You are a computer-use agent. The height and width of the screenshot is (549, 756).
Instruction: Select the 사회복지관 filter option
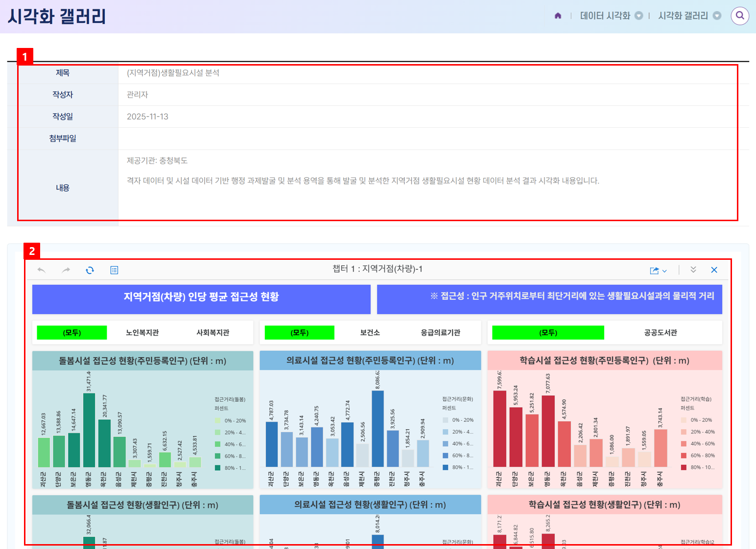pos(213,333)
